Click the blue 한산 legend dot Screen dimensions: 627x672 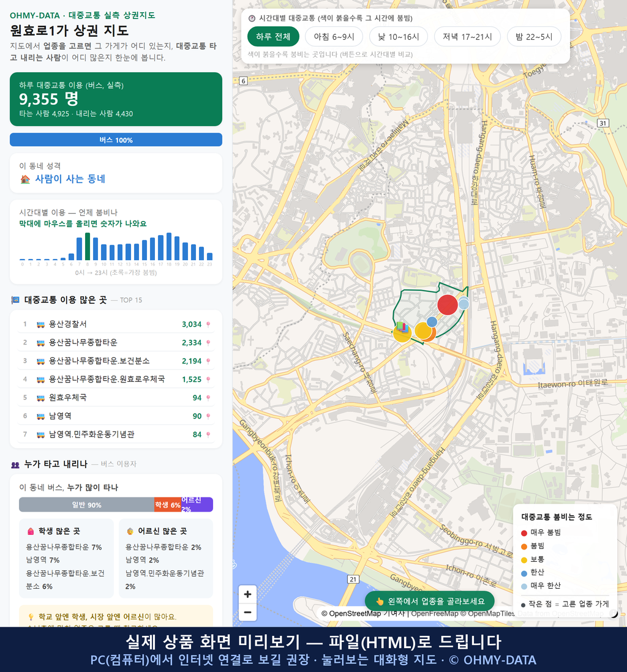pyautogui.click(x=524, y=573)
